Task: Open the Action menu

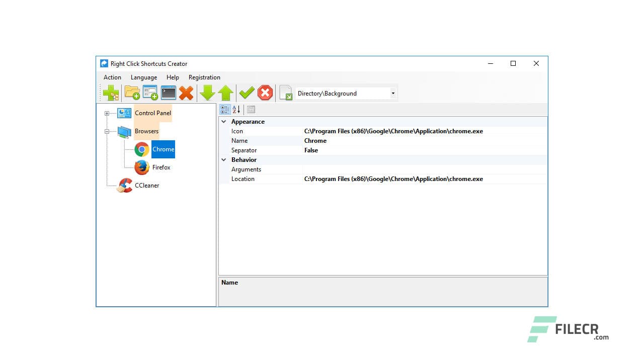Action: click(x=112, y=77)
